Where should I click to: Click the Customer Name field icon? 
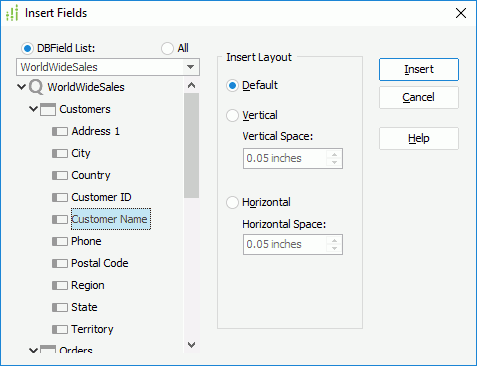coord(60,219)
